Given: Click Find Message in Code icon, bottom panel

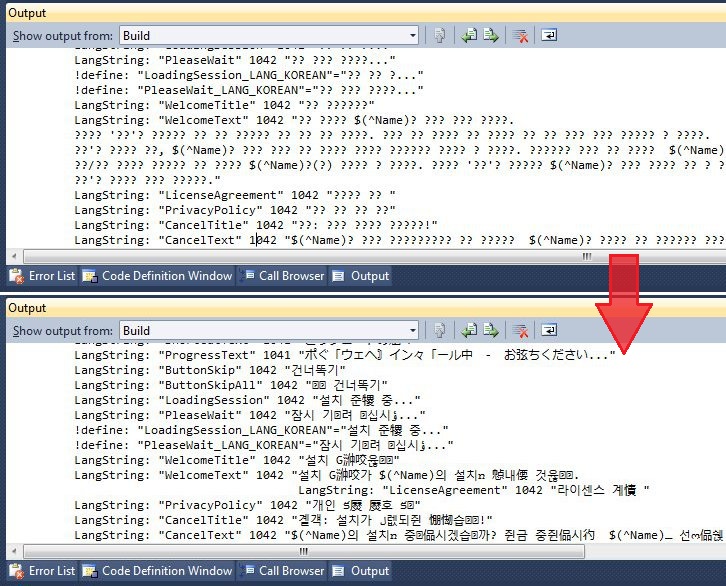Looking at the screenshot, I should point(439,330).
